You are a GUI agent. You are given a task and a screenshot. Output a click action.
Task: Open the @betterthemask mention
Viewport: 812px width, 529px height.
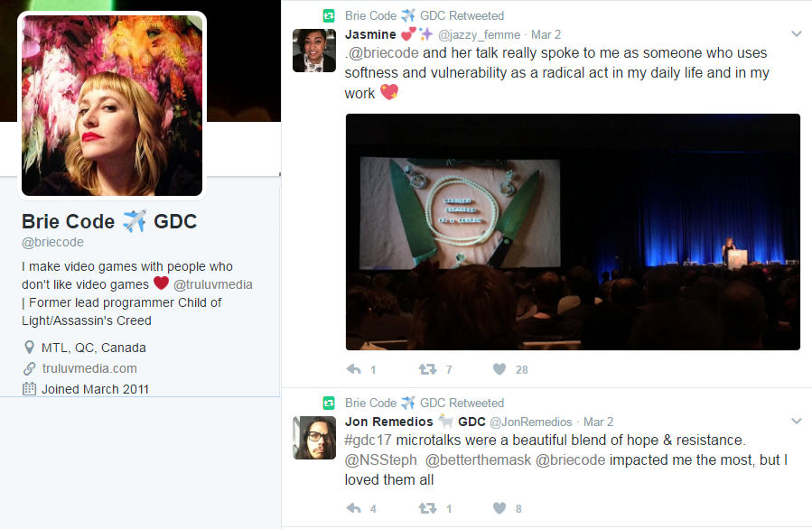pyautogui.click(x=479, y=459)
